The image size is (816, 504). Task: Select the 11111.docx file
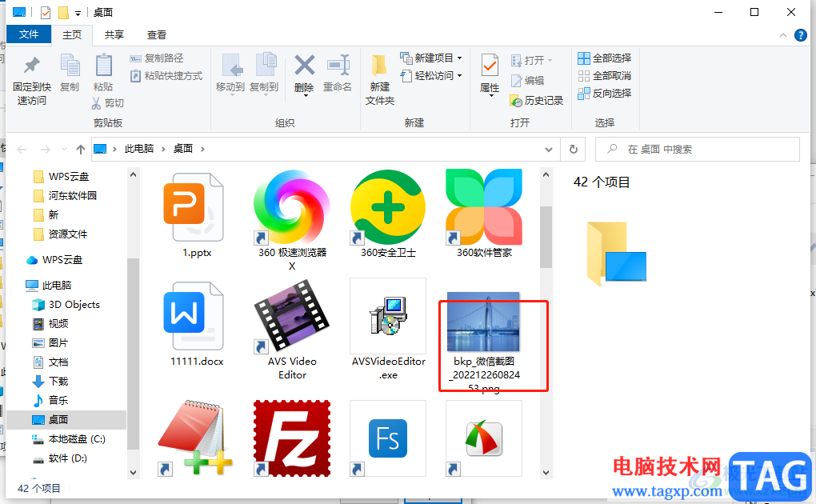tap(196, 323)
